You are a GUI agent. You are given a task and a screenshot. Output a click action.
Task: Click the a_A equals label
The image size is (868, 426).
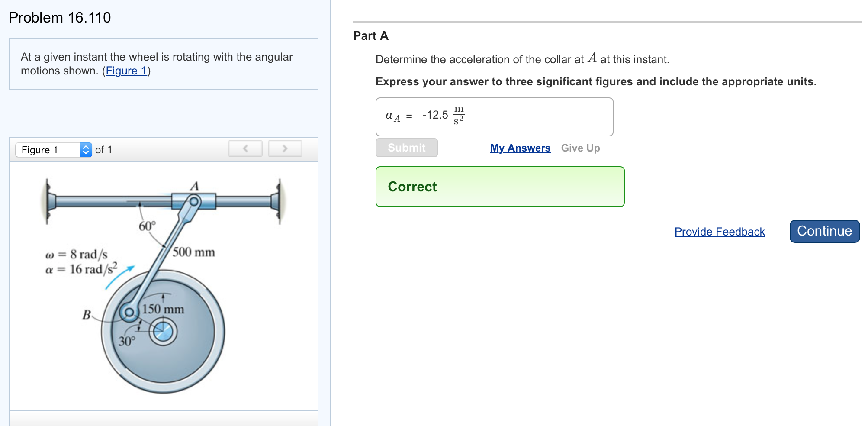pyautogui.click(x=395, y=116)
